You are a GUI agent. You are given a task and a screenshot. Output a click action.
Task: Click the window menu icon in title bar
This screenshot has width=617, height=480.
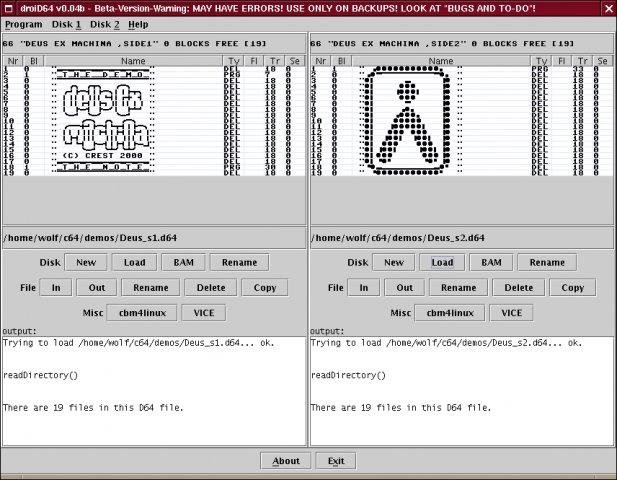[8, 8]
